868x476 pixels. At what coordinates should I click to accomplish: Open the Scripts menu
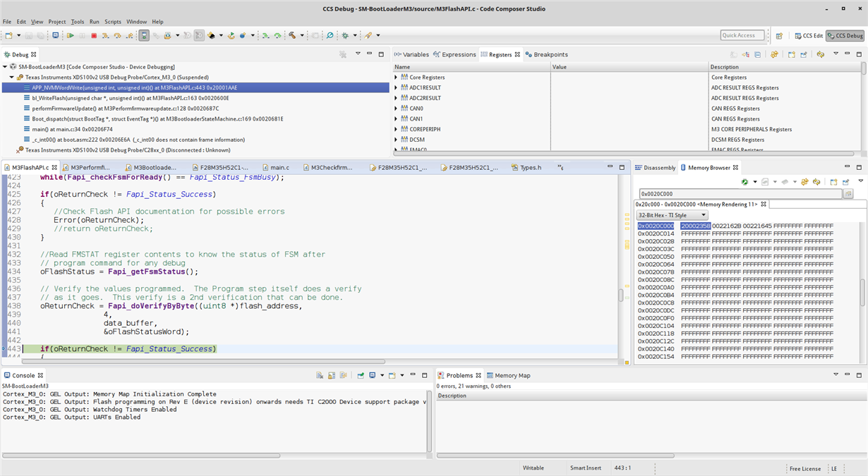tap(113, 22)
